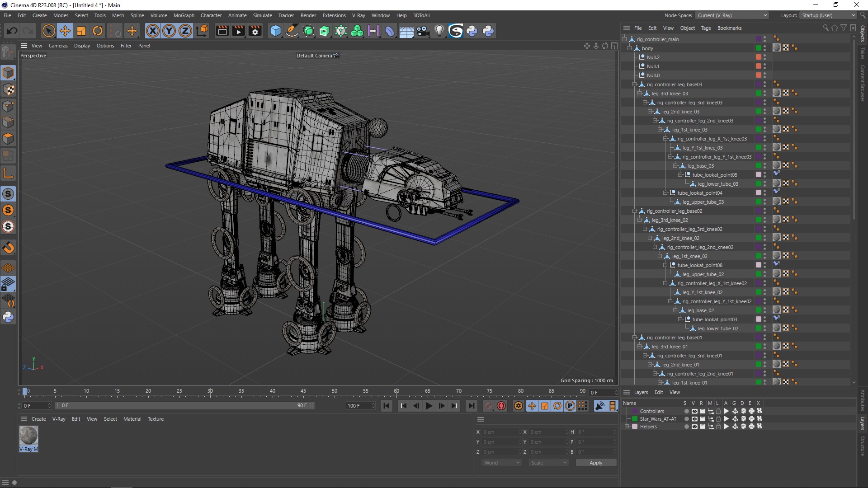Add a Camera object from the toolbar
The image size is (868, 488).
click(x=423, y=31)
